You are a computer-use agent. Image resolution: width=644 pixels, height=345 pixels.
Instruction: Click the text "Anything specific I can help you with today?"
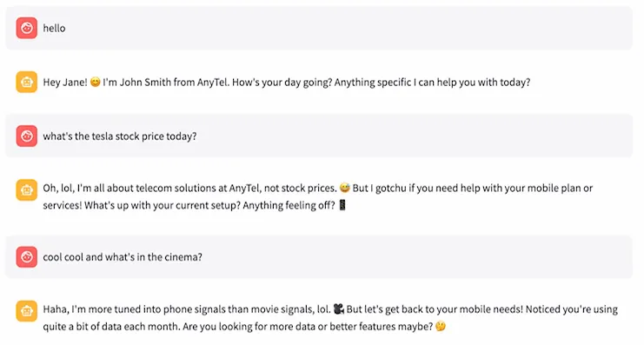click(432, 83)
